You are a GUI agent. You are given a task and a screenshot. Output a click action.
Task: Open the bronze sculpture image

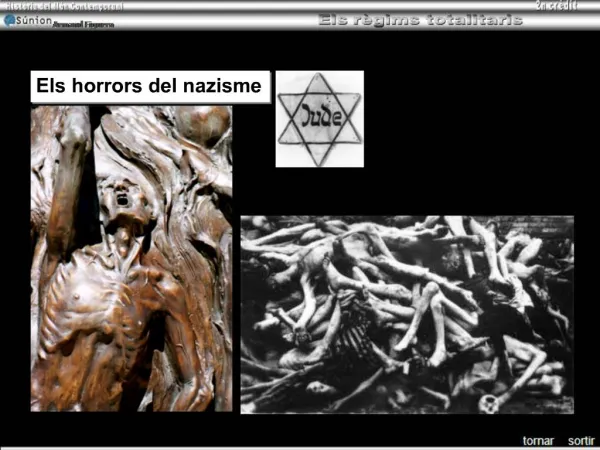tap(131, 259)
